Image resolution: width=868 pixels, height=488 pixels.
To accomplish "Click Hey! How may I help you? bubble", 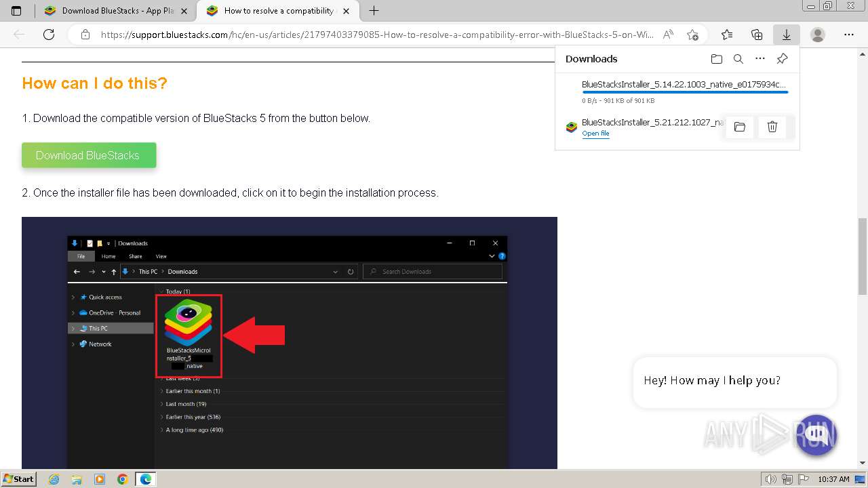I will click(734, 381).
